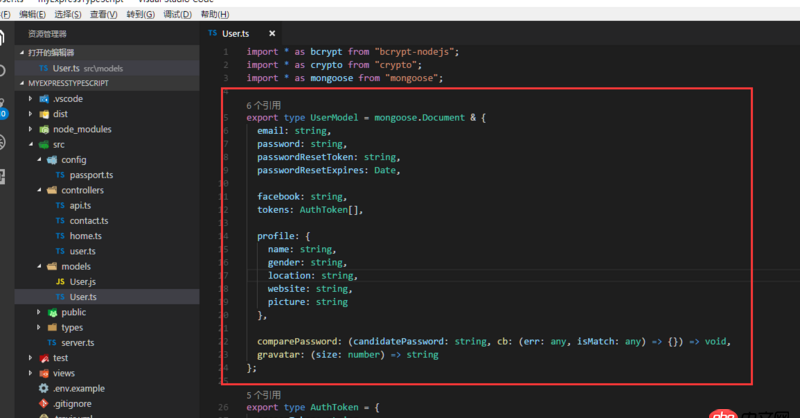Click the models folder icon
Screen dimensions: 800x418
pyautogui.click(x=52, y=266)
